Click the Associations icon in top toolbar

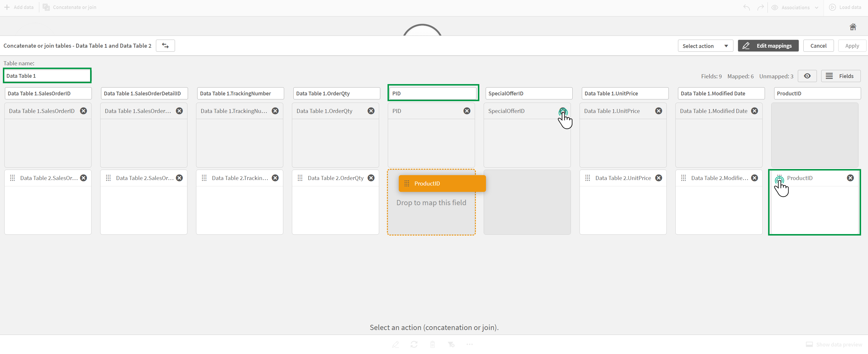click(x=774, y=7)
